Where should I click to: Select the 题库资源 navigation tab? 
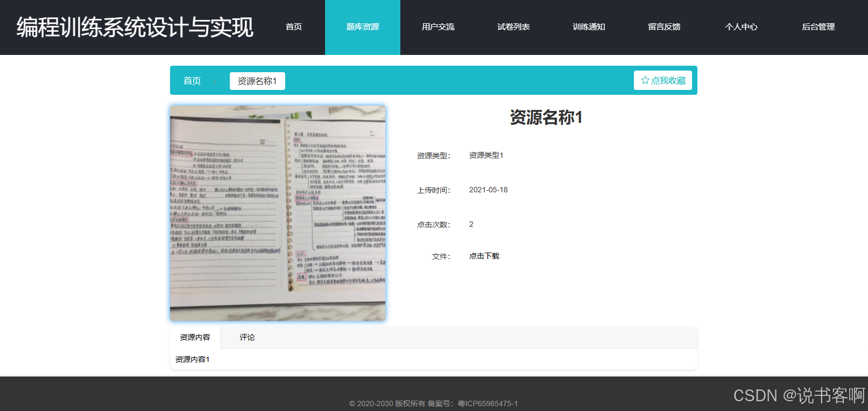coord(363,27)
